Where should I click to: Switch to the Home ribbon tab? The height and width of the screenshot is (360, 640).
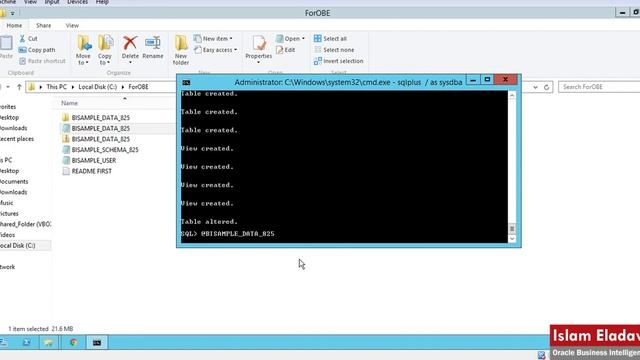(14, 25)
